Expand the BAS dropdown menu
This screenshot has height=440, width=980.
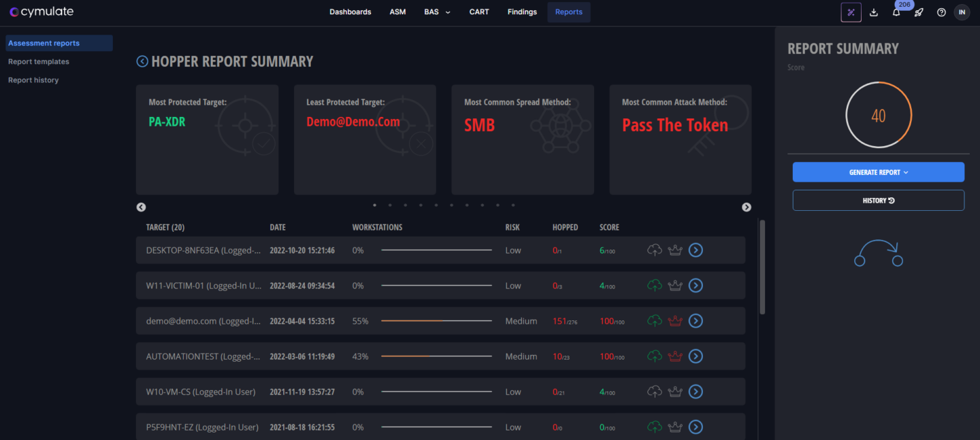click(437, 12)
